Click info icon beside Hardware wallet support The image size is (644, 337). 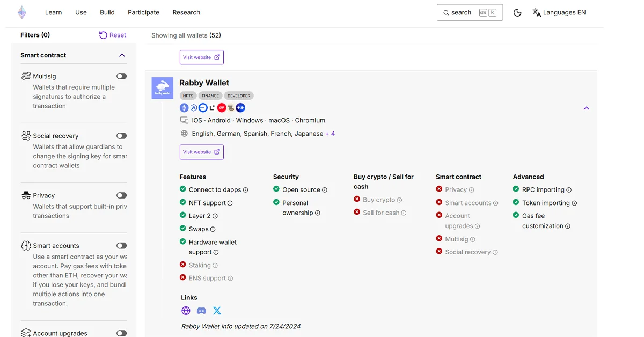(216, 252)
